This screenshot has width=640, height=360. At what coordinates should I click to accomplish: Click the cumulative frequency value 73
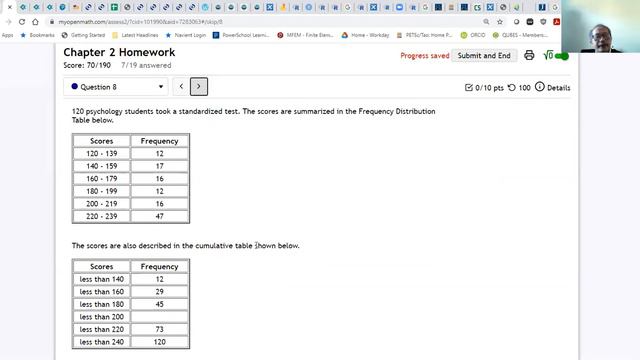tap(159, 329)
